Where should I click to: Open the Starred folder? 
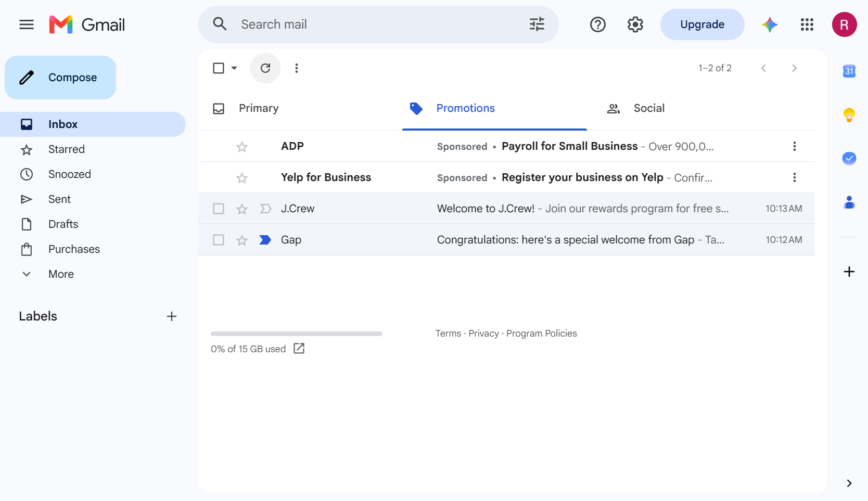coord(67,149)
